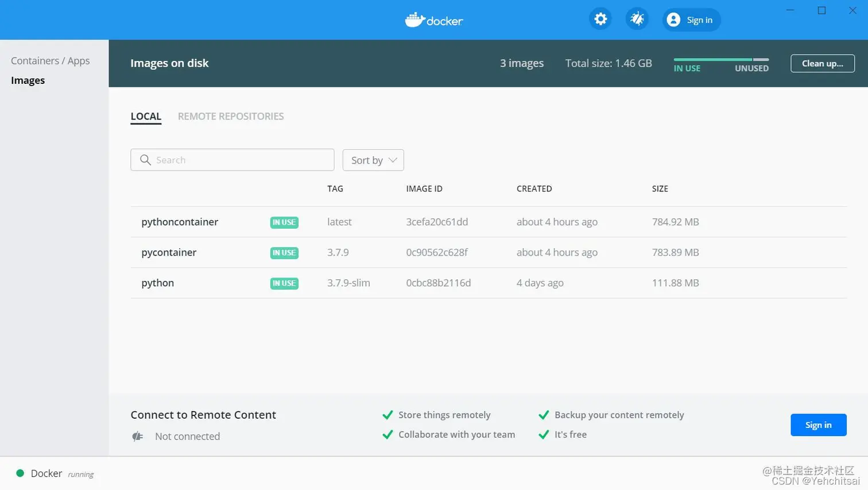This screenshot has height=490, width=868.
Task: Click the 784.92 MB size value
Action: 676,222
